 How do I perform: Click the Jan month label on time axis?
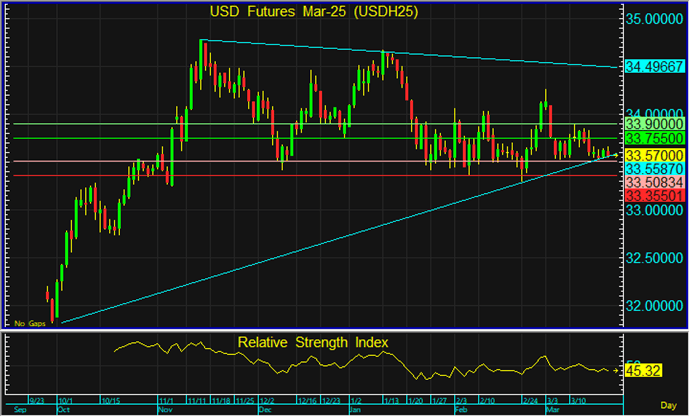coord(355,410)
